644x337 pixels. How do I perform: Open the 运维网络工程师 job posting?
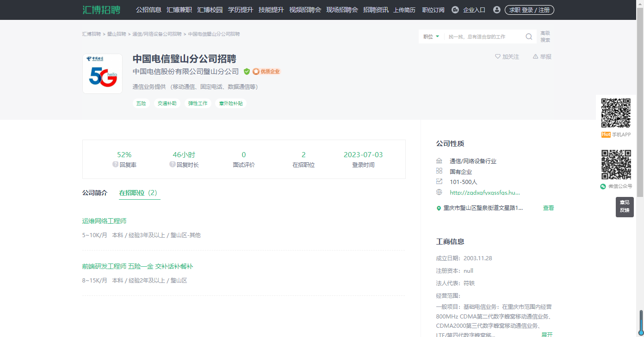[x=105, y=221]
